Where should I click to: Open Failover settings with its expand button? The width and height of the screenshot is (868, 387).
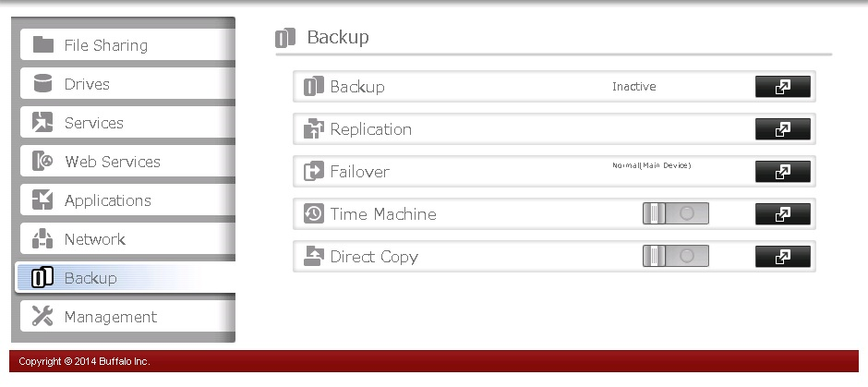pyautogui.click(x=782, y=172)
